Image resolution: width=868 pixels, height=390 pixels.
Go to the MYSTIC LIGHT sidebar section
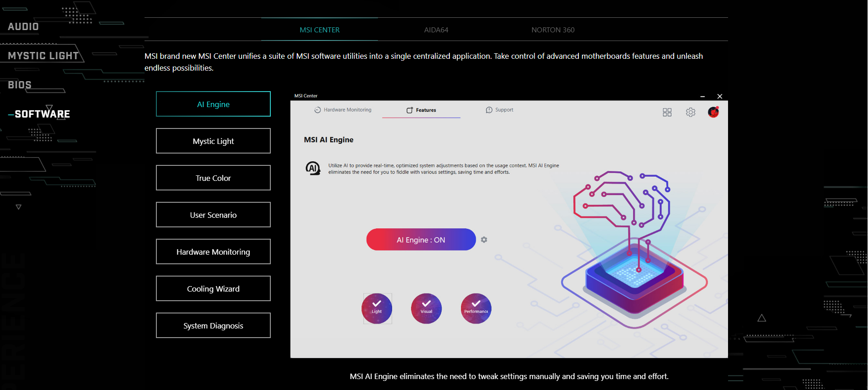coord(43,56)
